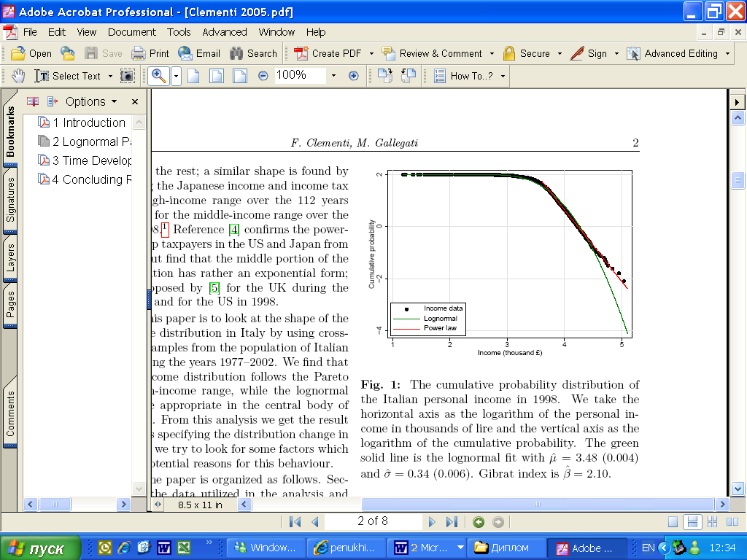Open the Sign dropdown arrow
The image size is (747, 560).
[x=616, y=53]
